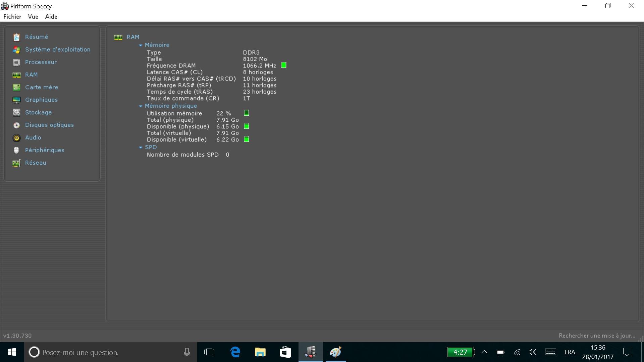
Task: Collapse the Mémoire physique section
Action: pos(141,106)
